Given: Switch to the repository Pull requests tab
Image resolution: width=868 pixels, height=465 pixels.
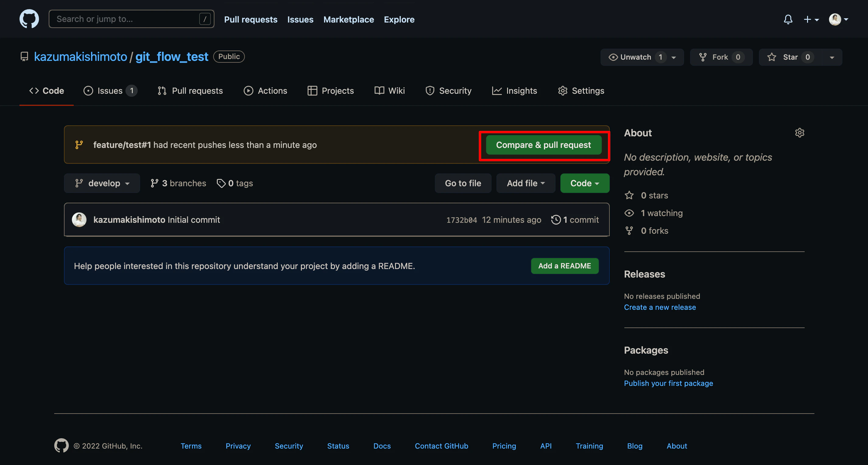Looking at the screenshot, I should click(x=190, y=91).
